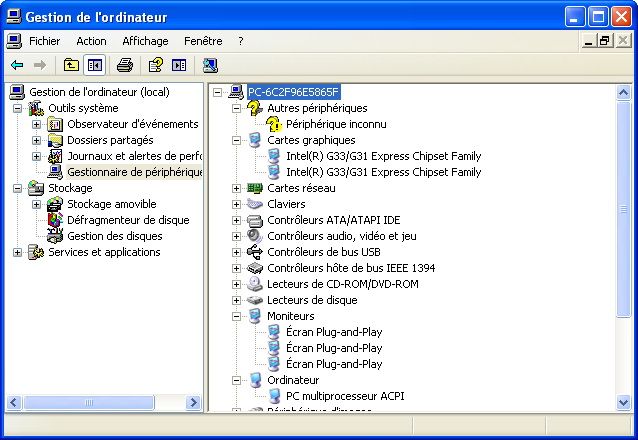Click the Stockage icon in left tree
This screenshot has width=638, height=440.
[36, 188]
